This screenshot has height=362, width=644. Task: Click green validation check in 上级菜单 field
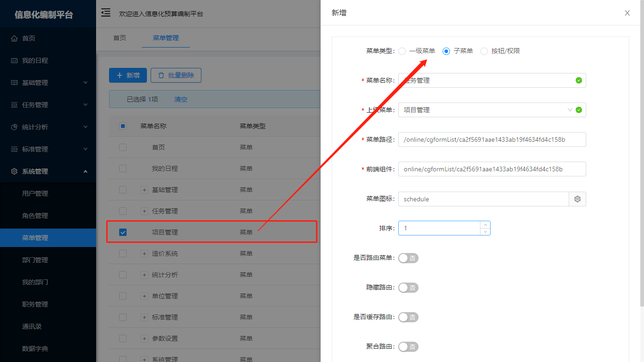coord(579,110)
